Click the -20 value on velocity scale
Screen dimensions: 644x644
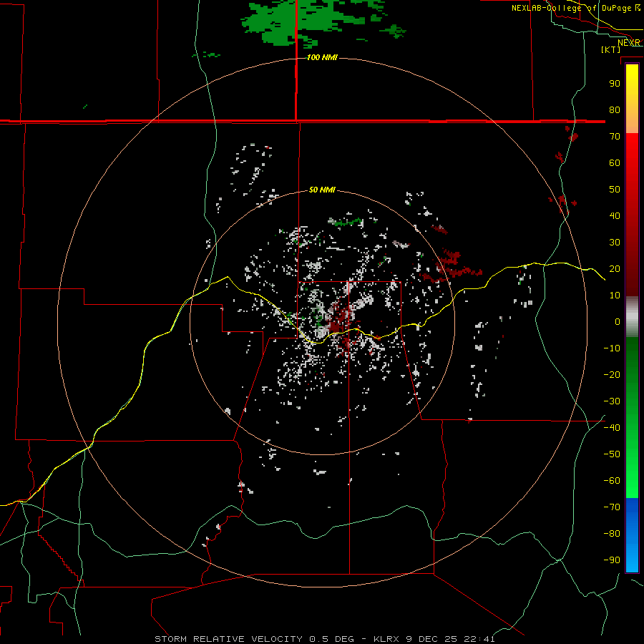[612, 374]
